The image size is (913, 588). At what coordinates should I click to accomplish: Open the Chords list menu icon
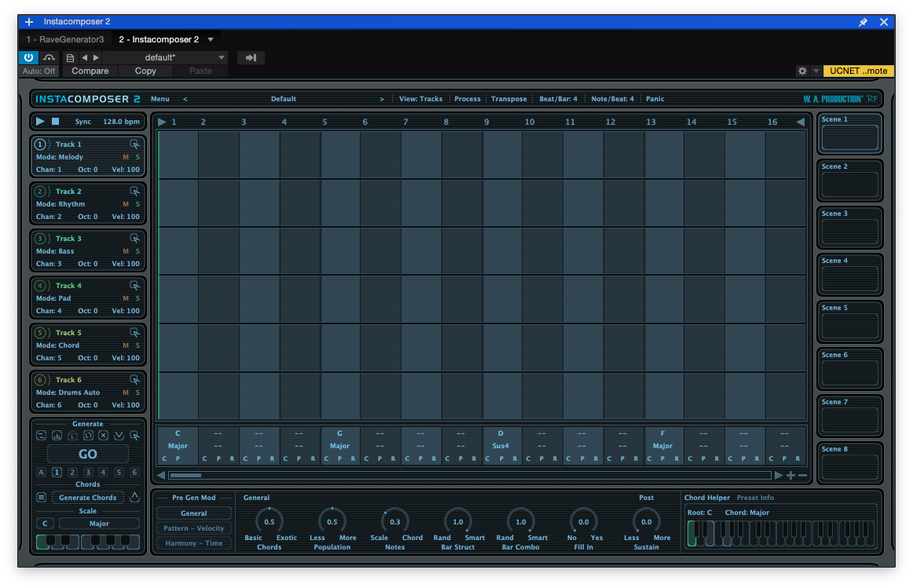[x=42, y=498]
